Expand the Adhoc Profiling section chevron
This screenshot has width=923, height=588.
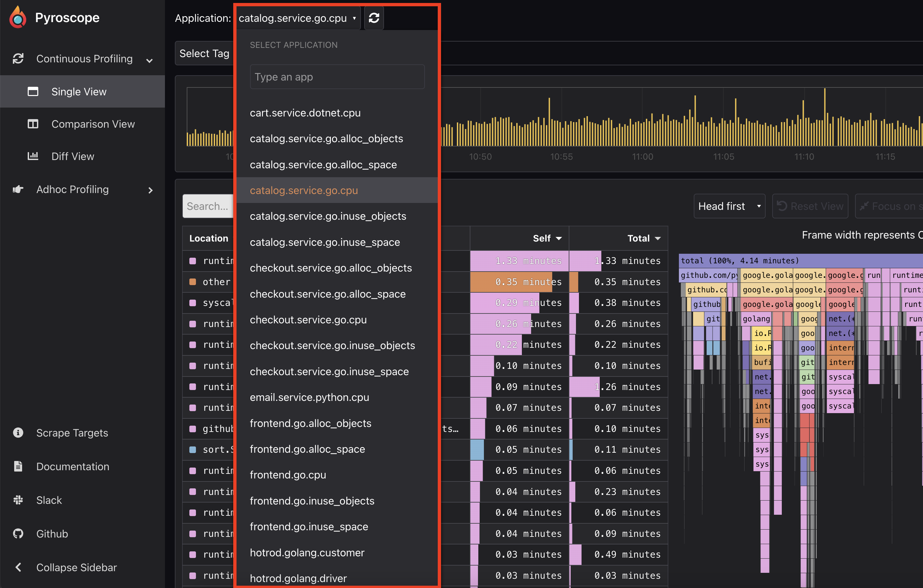(x=150, y=190)
